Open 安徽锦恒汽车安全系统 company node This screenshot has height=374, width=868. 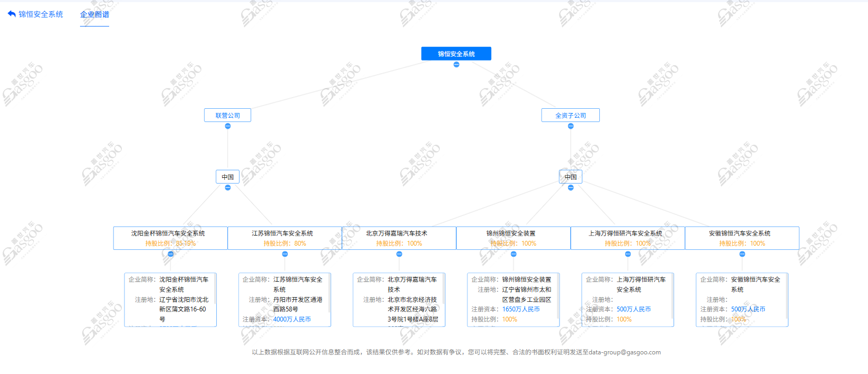point(742,238)
